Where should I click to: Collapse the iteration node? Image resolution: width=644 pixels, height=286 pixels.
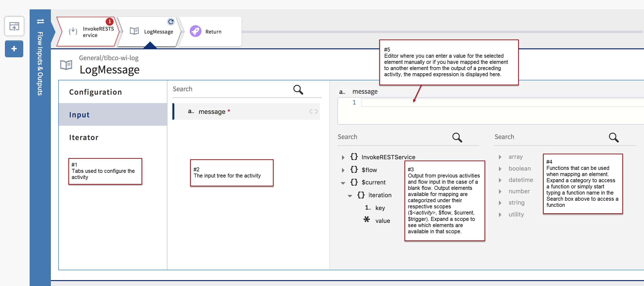(x=350, y=196)
